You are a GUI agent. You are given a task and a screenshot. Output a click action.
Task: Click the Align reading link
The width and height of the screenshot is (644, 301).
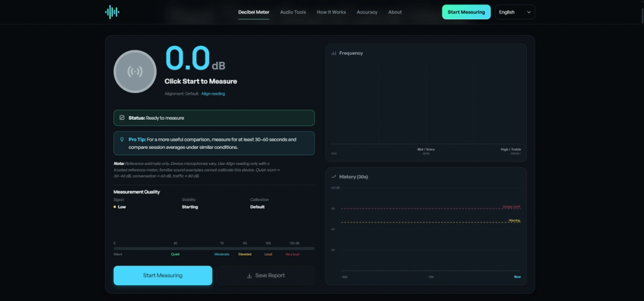click(x=213, y=93)
